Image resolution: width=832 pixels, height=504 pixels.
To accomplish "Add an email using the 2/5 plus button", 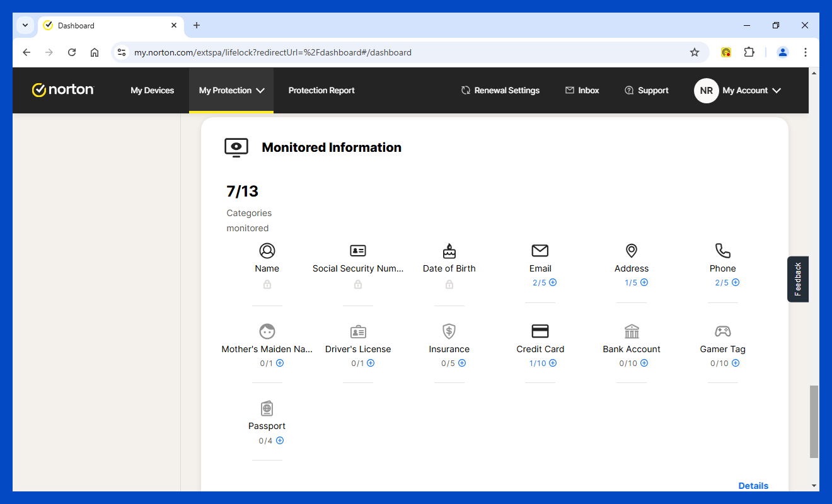I will click(x=553, y=283).
